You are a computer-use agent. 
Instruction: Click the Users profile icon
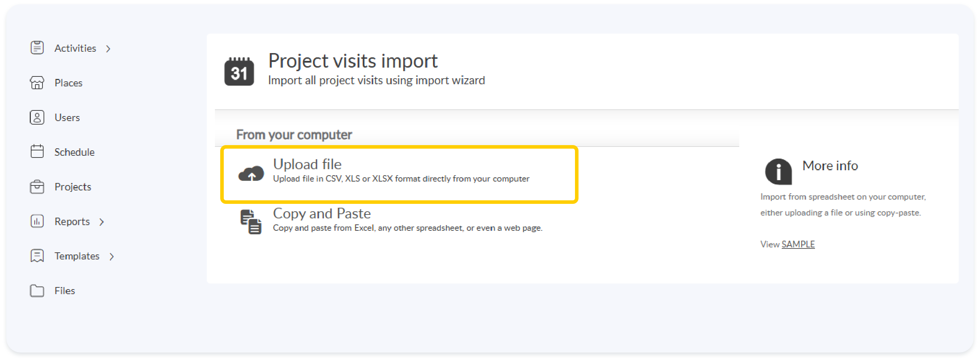[x=37, y=117]
